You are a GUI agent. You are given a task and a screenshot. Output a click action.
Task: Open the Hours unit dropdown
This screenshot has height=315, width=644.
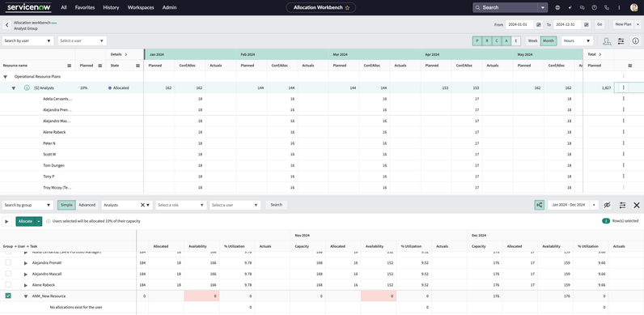tap(577, 40)
